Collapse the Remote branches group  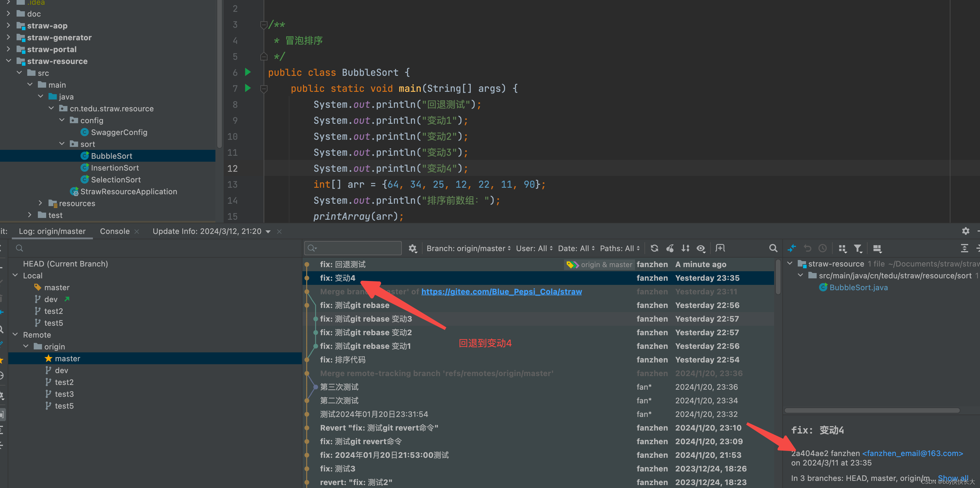[x=16, y=335]
